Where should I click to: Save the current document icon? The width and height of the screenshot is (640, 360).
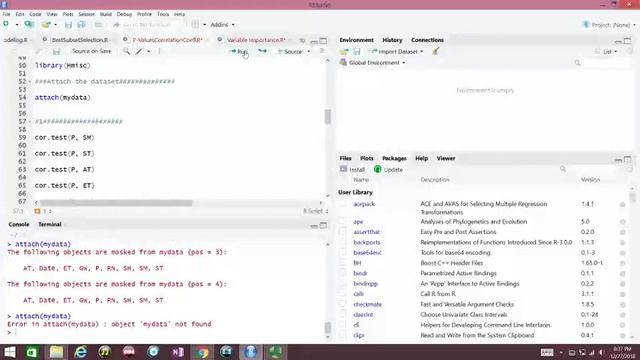(x=68, y=25)
